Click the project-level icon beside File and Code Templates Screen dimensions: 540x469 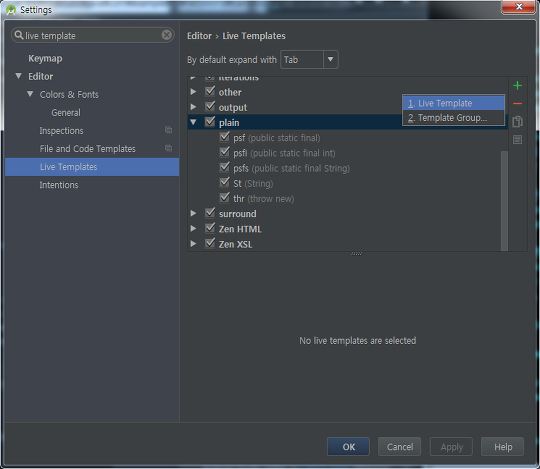[168, 148]
